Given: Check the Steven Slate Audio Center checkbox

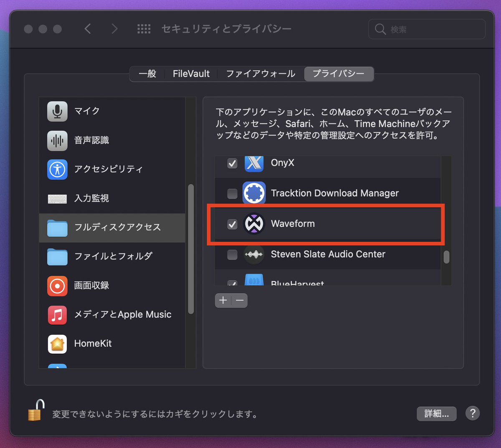Looking at the screenshot, I should coord(232,255).
